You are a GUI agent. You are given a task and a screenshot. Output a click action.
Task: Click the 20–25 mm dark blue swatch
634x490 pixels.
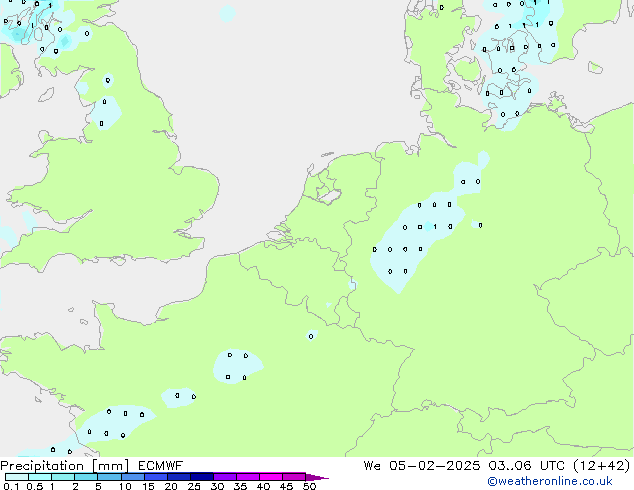point(179,477)
